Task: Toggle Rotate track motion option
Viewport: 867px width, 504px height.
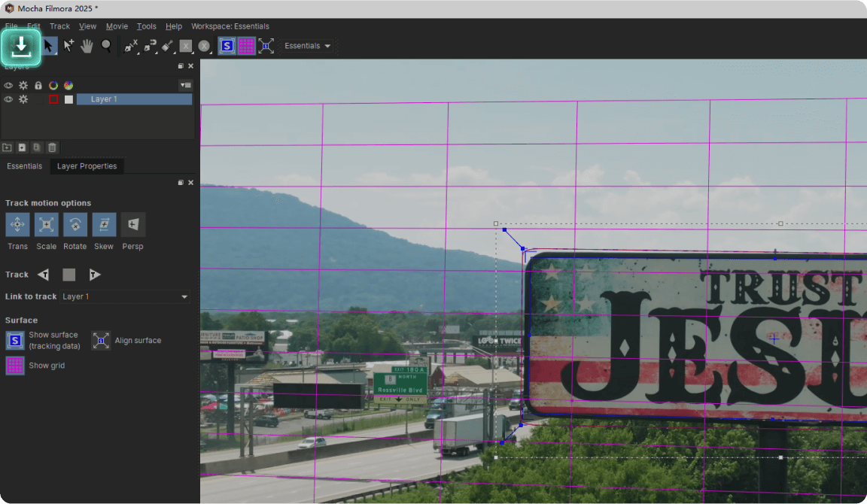Action: point(75,224)
